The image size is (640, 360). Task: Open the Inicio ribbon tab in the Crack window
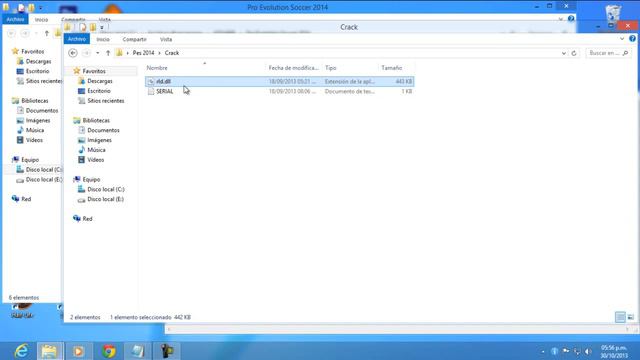pos(103,39)
